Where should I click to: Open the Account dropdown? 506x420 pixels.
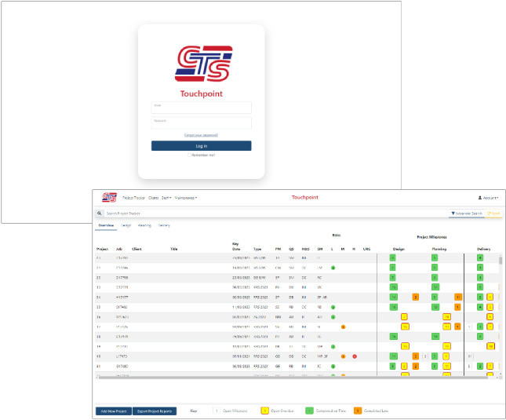(488, 198)
